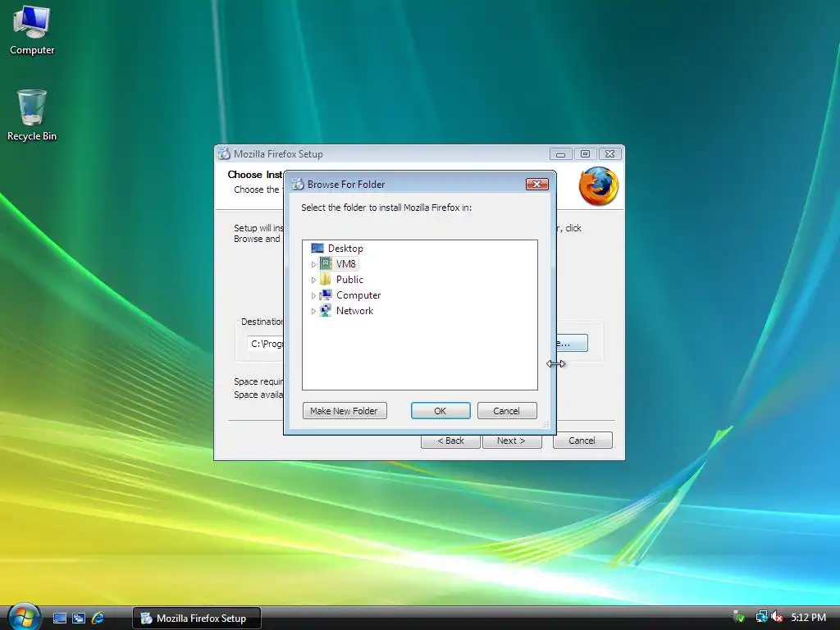Viewport: 840px width, 630px height.
Task: Click the Computer icon in folder tree
Action: click(326, 294)
